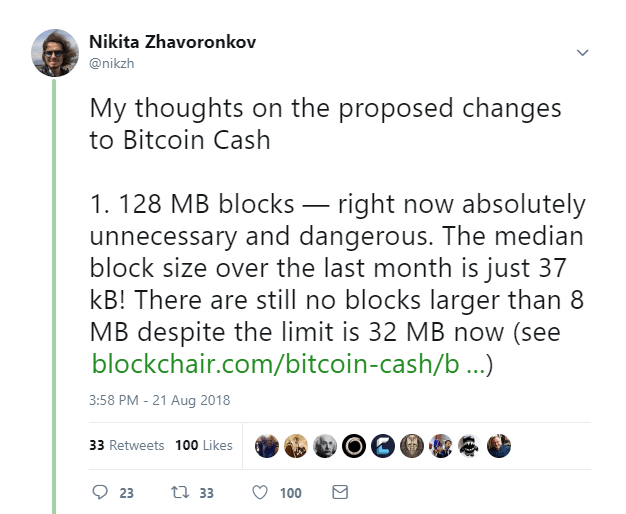Open the tweet options chevron menu
626x514 pixels.
pos(583,52)
